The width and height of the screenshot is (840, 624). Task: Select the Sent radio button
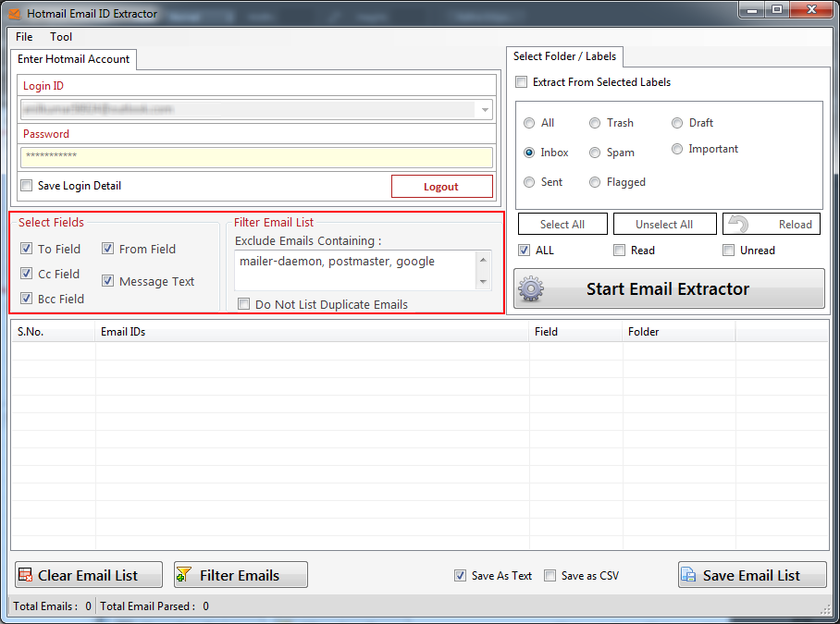[529, 182]
